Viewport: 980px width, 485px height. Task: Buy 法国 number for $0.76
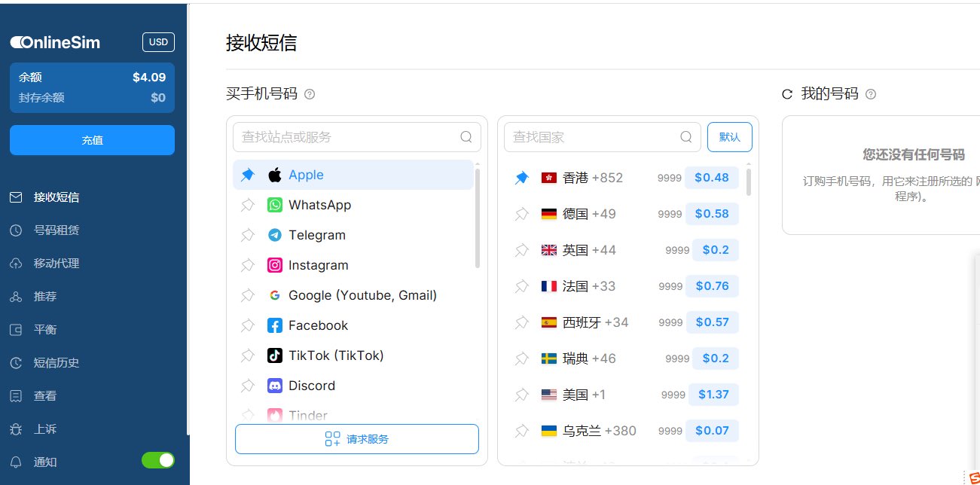coord(712,286)
